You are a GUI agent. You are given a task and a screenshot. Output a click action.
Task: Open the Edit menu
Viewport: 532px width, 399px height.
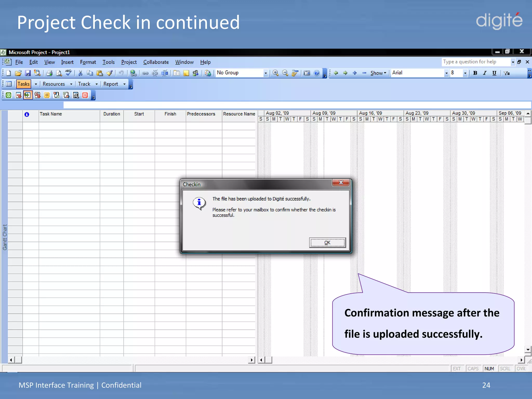pos(34,62)
